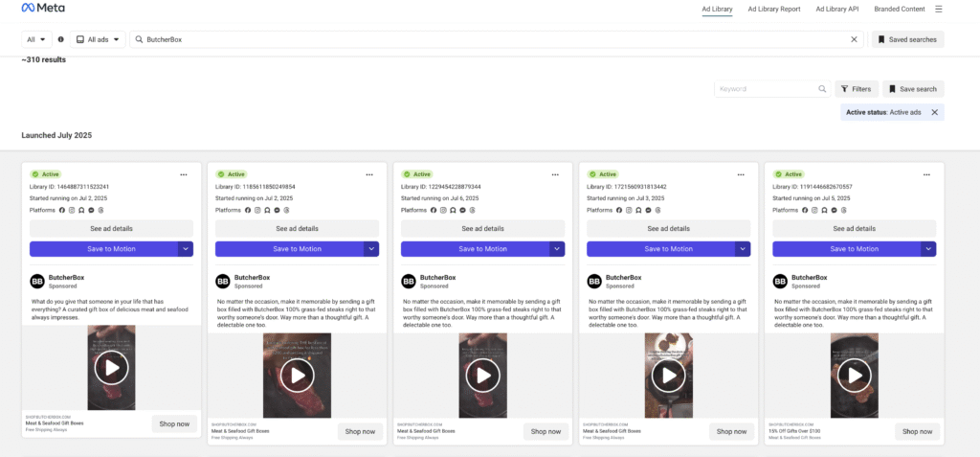Image resolution: width=980 pixels, height=457 pixels.
Task: Click the info icon next to All dropdown
Action: coord(60,39)
